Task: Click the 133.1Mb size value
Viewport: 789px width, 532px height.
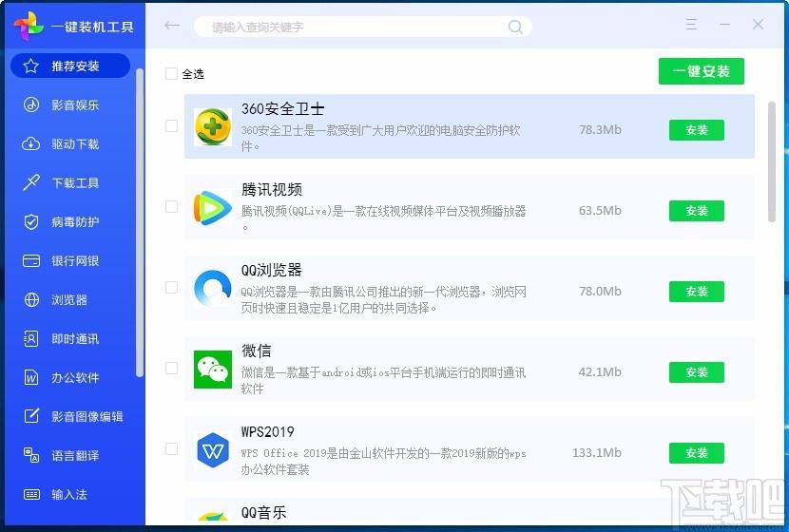Action: (597, 452)
